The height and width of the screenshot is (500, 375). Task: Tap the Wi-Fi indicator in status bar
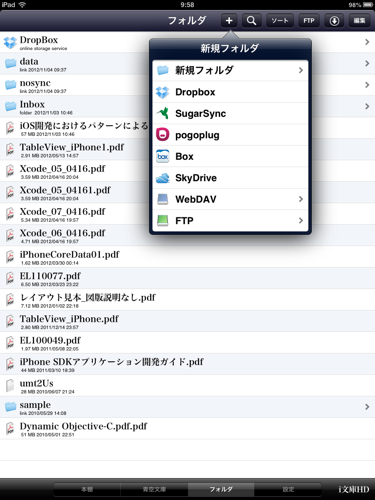(x=23, y=5)
